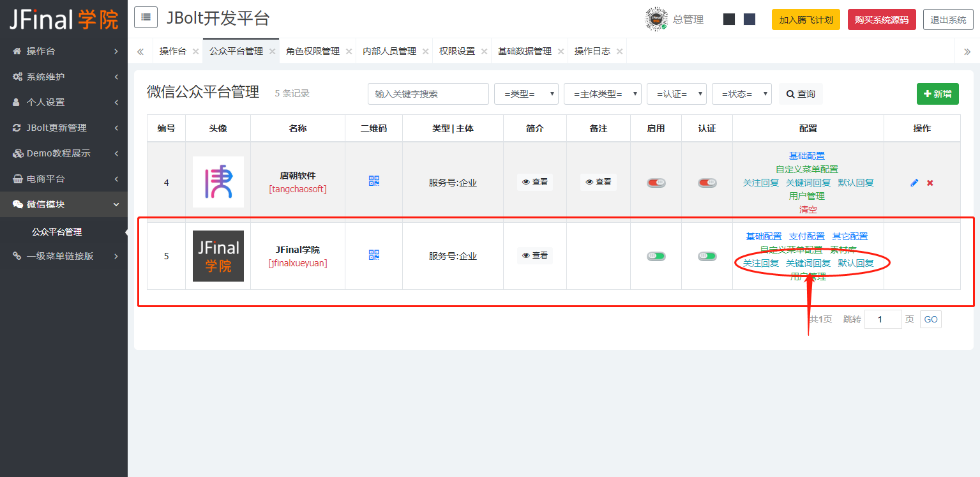980x477 pixels.
Task: Click the 加入腾飞计划 button
Action: [x=806, y=20]
